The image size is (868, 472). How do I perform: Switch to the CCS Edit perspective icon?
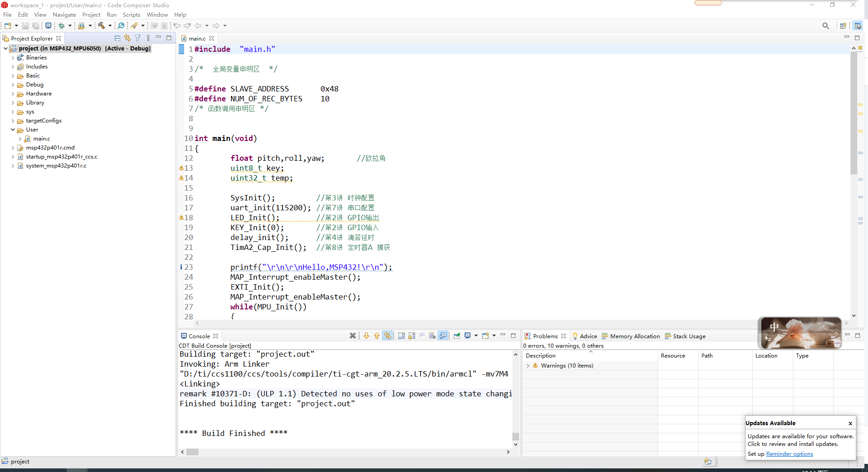point(858,26)
